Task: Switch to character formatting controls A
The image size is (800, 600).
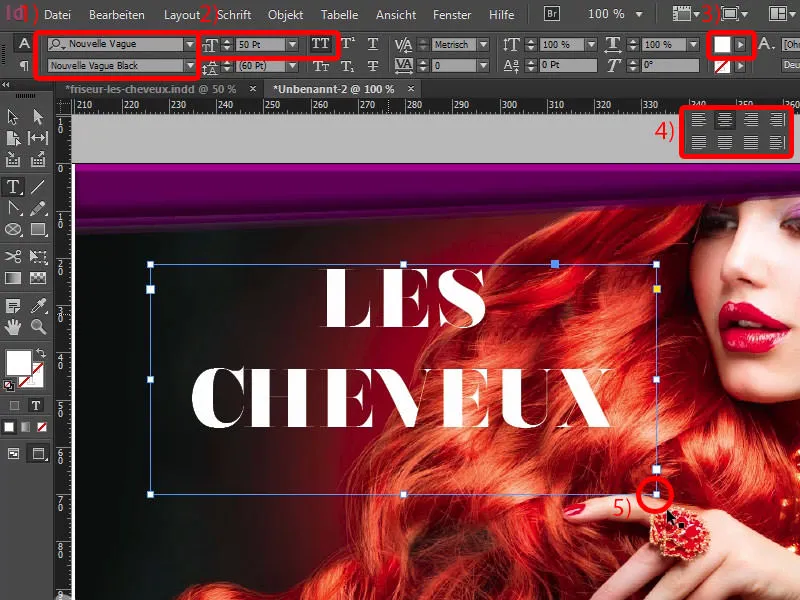Action: coord(24,43)
